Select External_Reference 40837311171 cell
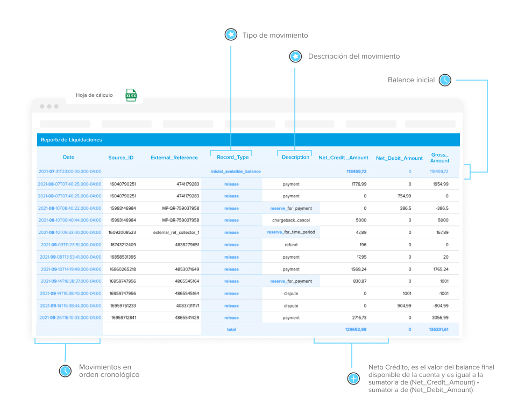 click(x=188, y=306)
